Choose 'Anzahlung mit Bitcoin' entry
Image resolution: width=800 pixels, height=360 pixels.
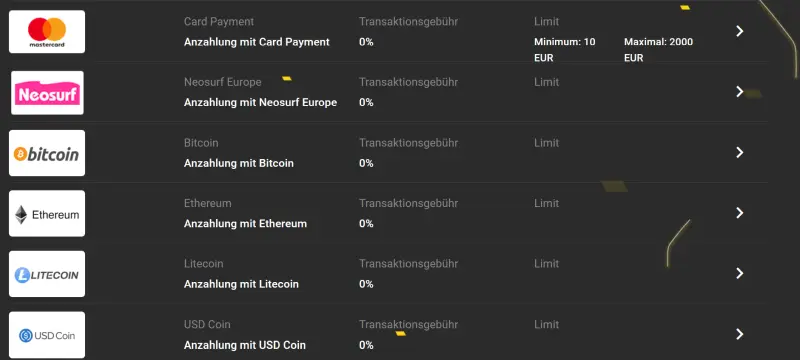click(x=239, y=163)
